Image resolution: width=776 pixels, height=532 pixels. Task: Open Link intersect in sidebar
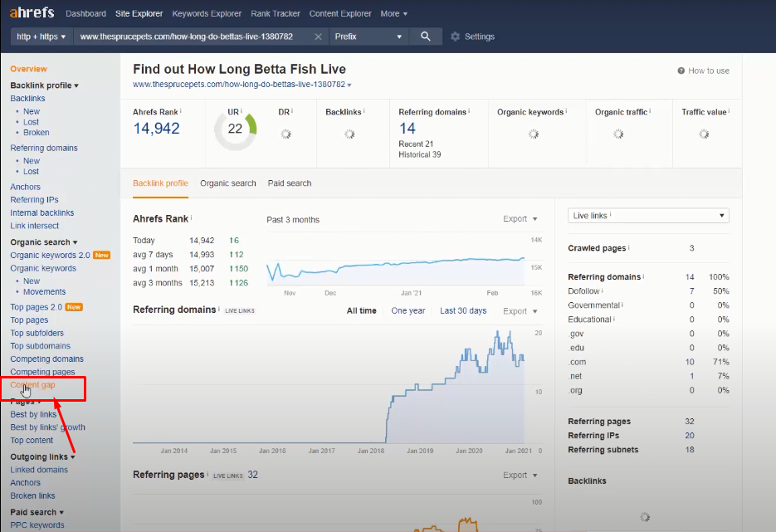coord(35,226)
